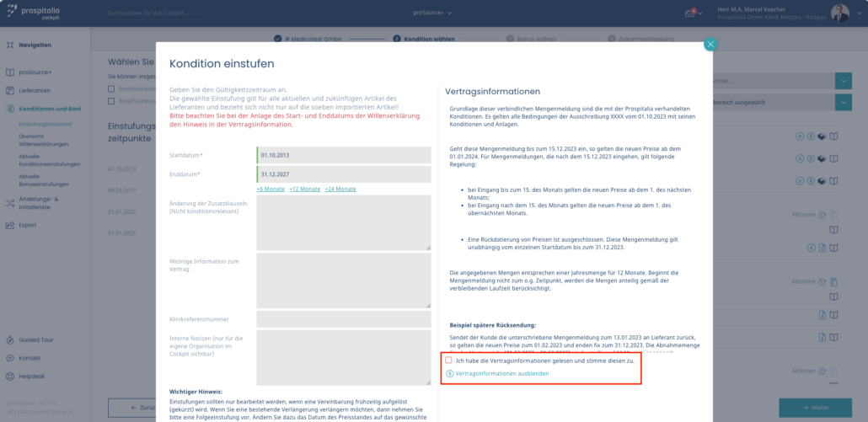Expand the mail menu chevron in header
This screenshot has width=868, height=422.
(700, 13)
